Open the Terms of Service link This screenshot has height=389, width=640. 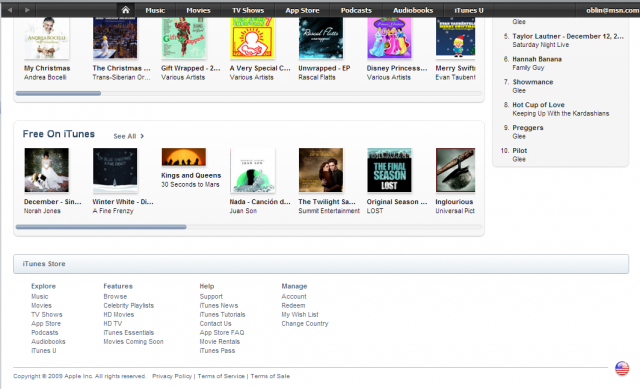click(221, 376)
